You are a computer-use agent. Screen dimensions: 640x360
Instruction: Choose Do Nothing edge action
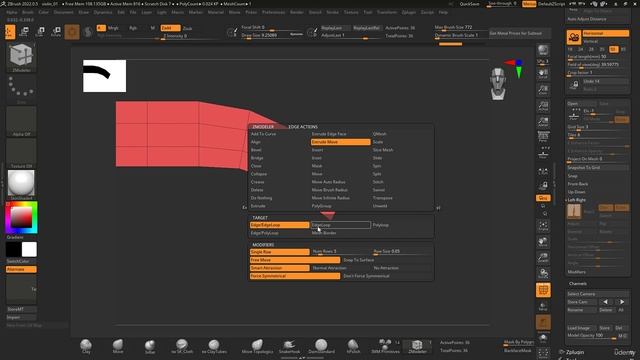(x=279, y=198)
